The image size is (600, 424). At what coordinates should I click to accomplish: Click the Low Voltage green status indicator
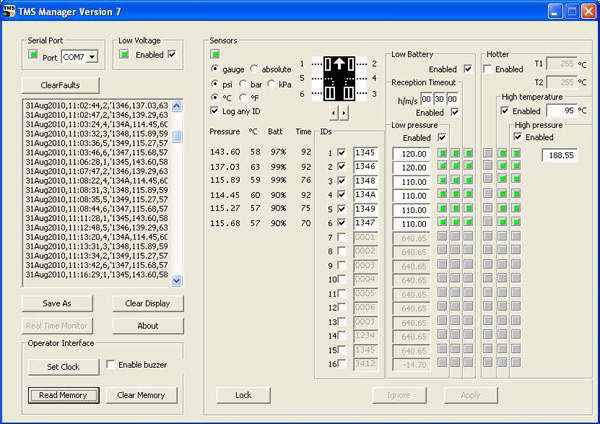[x=124, y=54]
